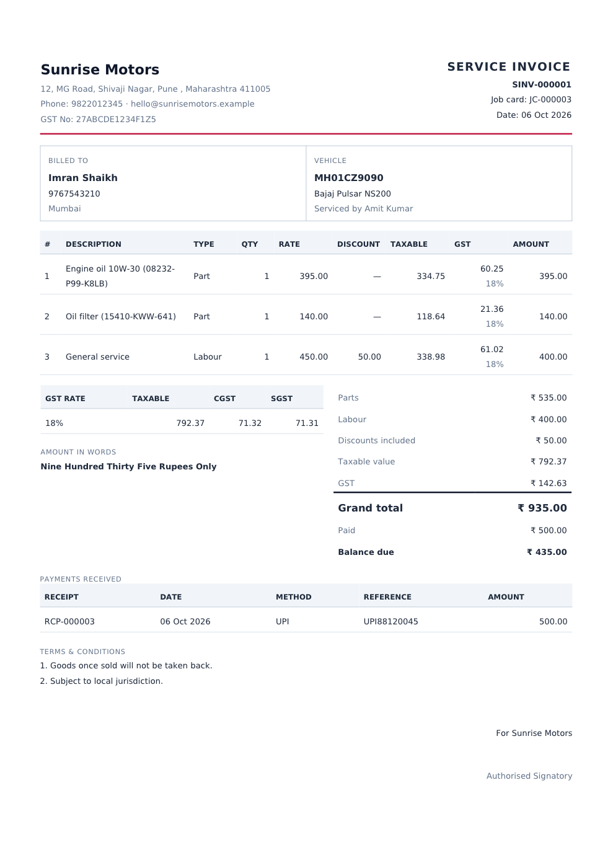
Task: Click For Sunrise Motors signature line
Action: [x=534, y=733]
